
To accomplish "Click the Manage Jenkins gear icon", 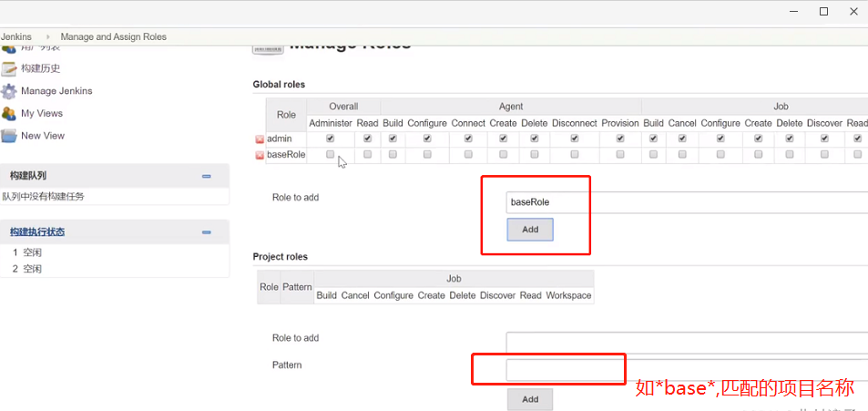I will point(9,91).
